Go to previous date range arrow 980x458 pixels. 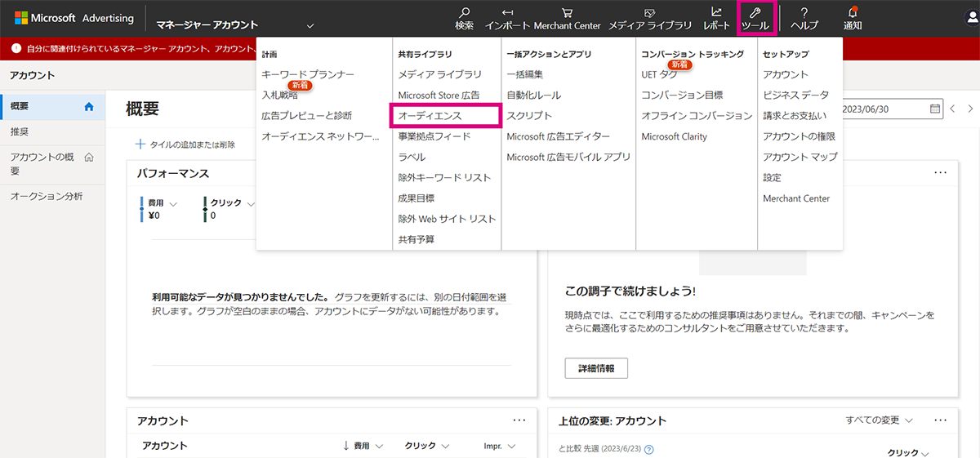pyautogui.click(x=952, y=109)
